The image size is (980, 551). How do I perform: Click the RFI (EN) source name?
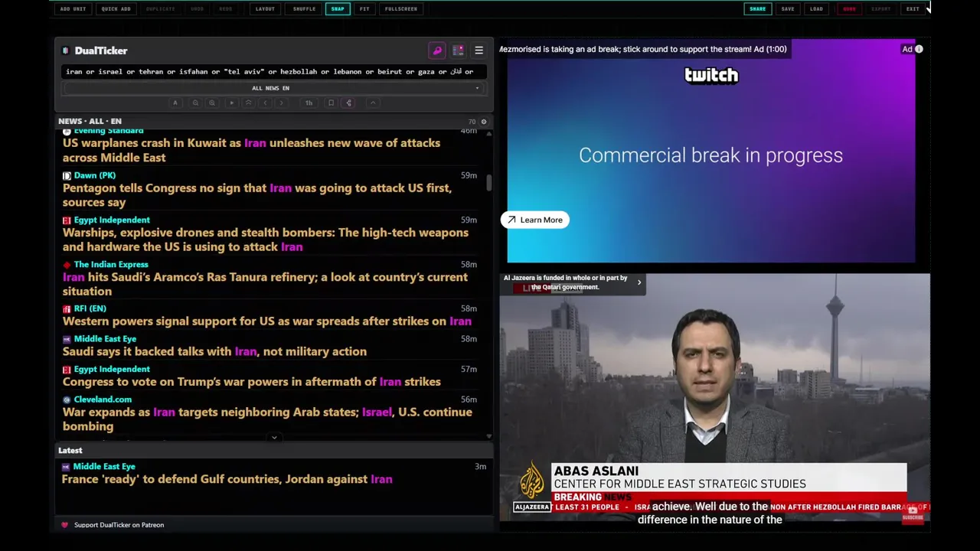click(90, 308)
